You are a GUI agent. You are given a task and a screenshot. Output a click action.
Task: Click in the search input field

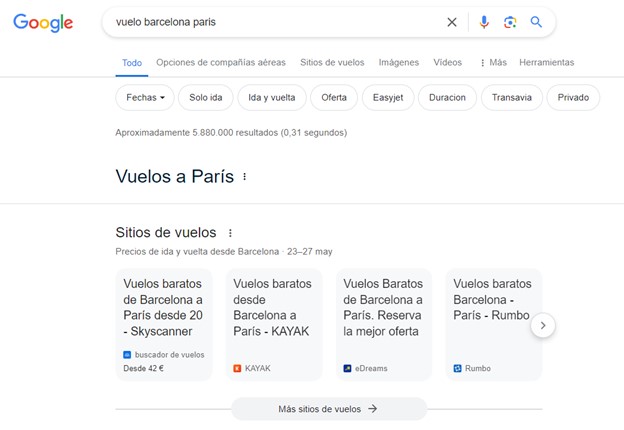(x=275, y=22)
